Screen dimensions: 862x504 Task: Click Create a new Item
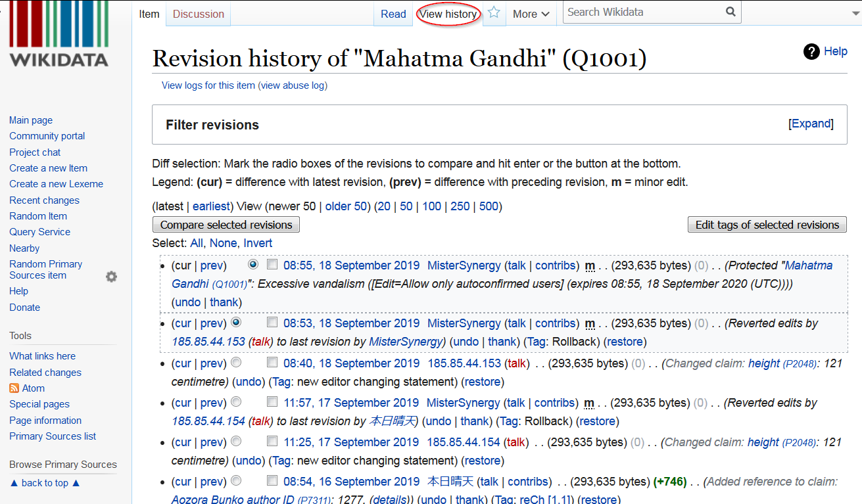point(48,168)
